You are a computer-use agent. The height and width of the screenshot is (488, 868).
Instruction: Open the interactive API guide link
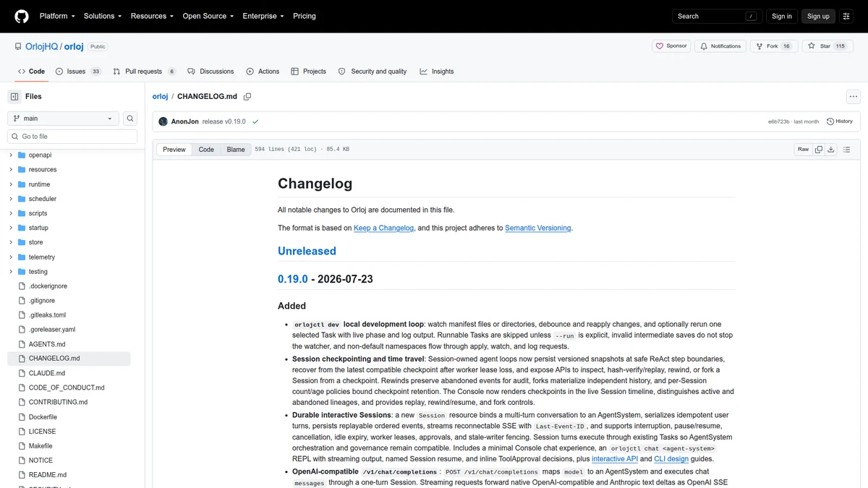point(615,459)
